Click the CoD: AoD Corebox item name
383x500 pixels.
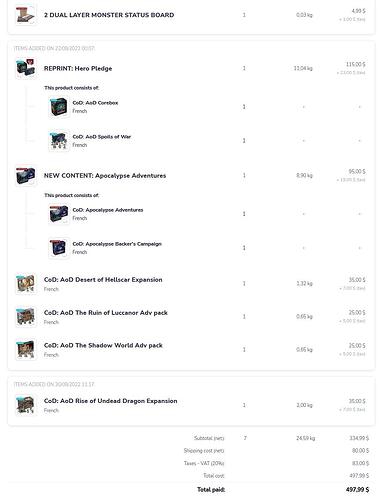95,103
